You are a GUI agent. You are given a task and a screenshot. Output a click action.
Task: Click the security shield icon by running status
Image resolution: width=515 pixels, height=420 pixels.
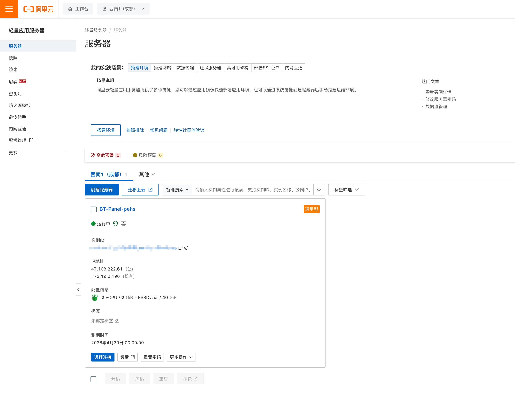point(116,224)
